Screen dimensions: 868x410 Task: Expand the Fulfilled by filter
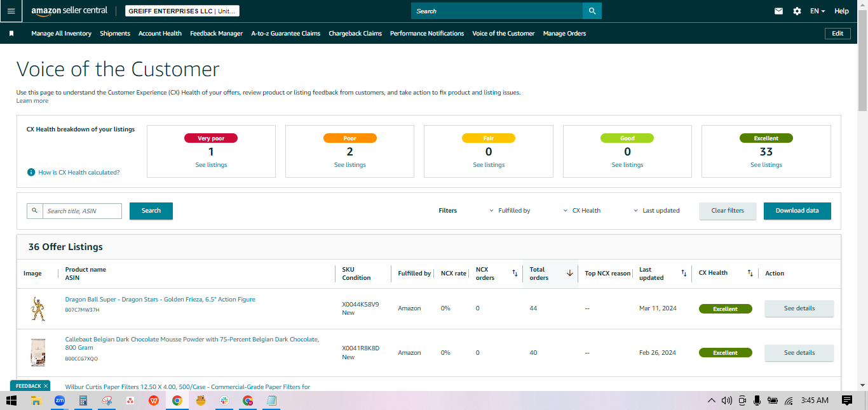510,211
